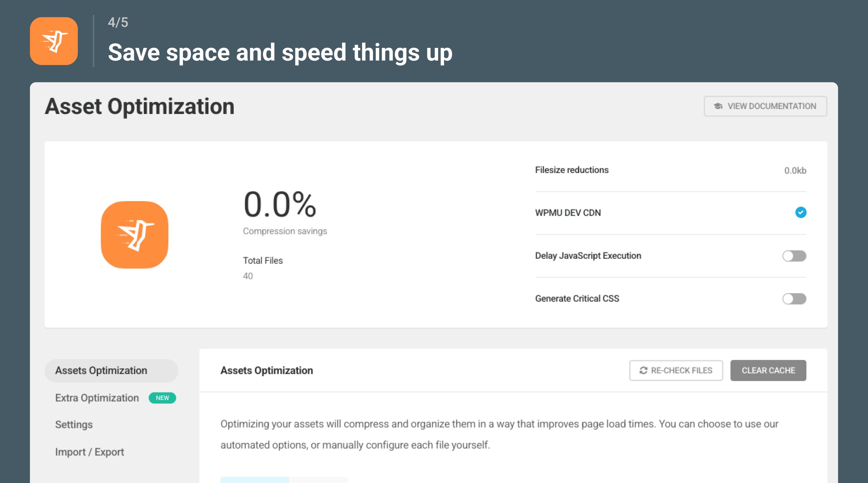Viewport: 868px width, 483px height.
Task: Toggle Delay JavaScript Execution switch
Action: [x=794, y=256]
